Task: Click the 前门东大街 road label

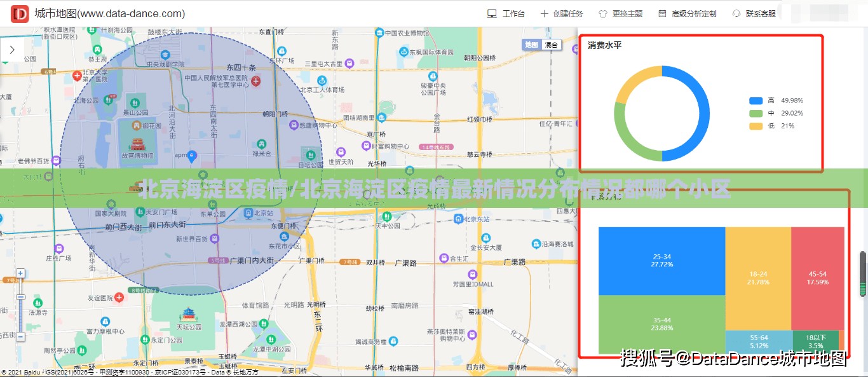Action: 168,225
